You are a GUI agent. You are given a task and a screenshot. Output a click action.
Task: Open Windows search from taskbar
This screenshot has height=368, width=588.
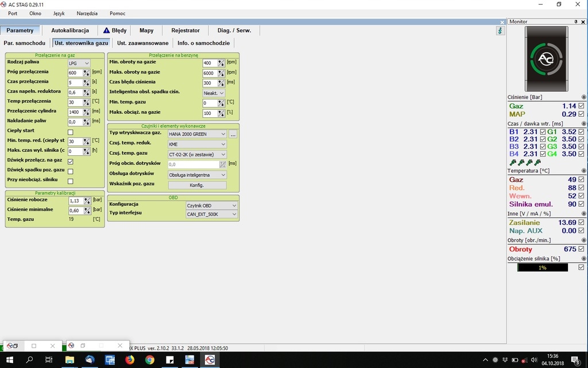(29, 360)
